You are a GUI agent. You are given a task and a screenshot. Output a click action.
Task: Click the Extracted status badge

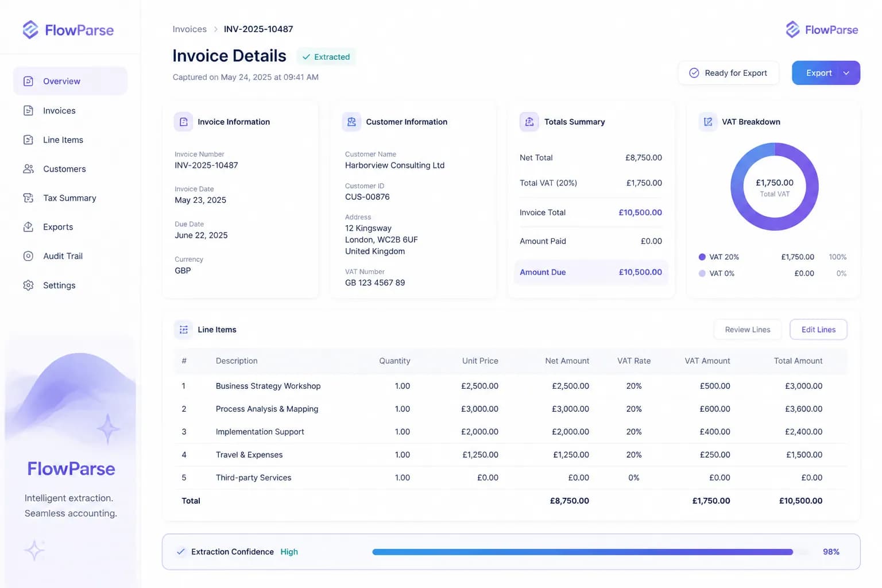point(326,57)
